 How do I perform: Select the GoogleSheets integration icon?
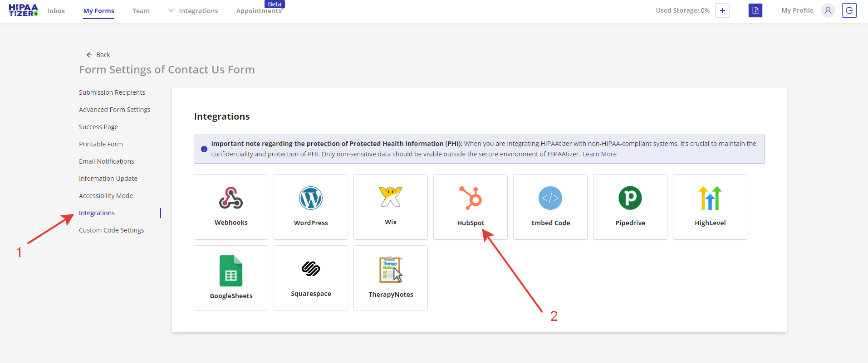(x=231, y=271)
